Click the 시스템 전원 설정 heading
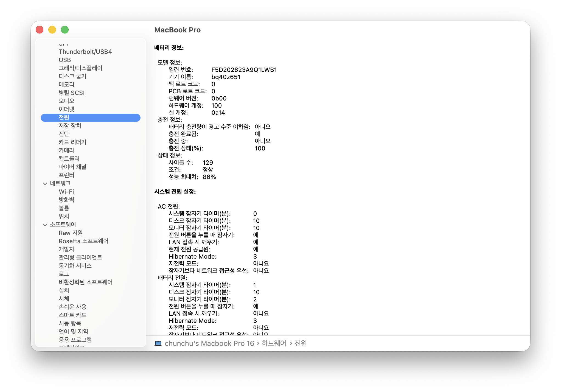This screenshot has height=392, width=561. 175,192
